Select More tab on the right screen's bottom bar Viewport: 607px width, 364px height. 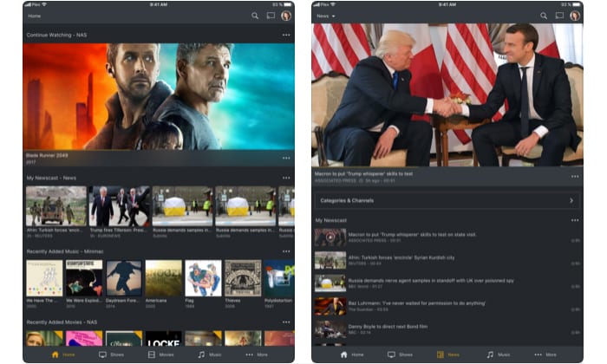pos(545,354)
